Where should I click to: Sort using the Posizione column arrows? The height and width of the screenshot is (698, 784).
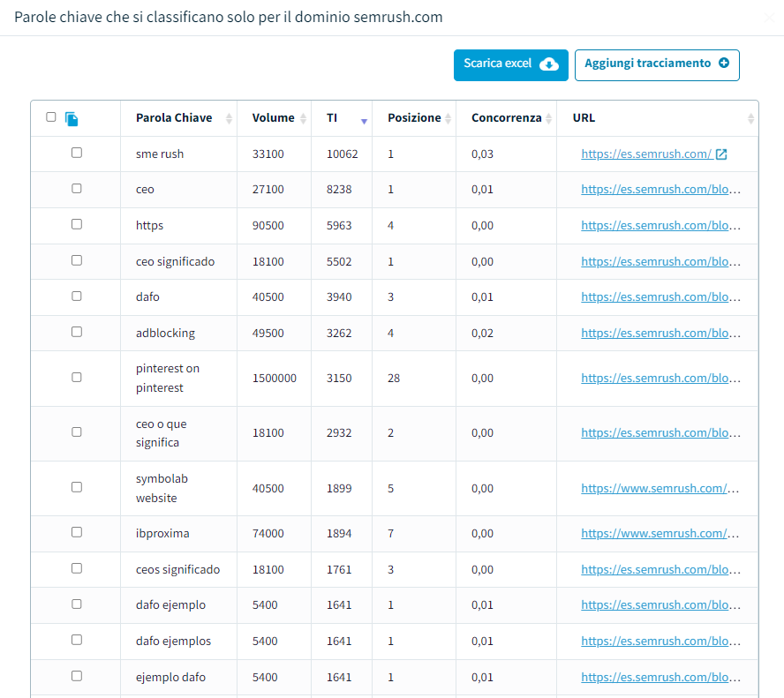tap(448, 118)
